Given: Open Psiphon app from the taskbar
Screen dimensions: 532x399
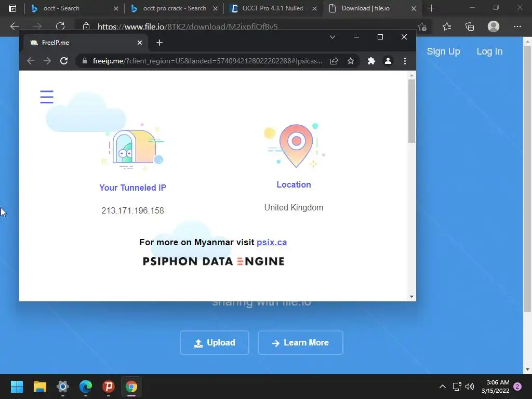Looking at the screenshot, I should coord(109,387).
